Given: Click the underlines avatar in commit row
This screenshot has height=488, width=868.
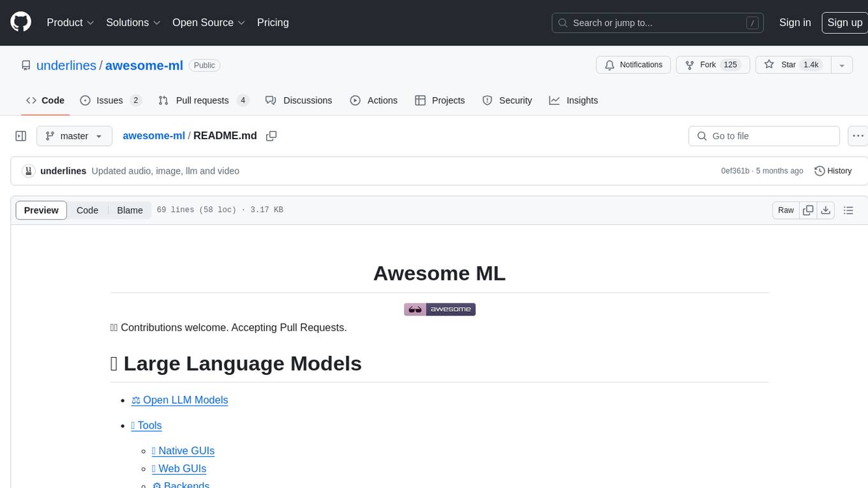Looking at the screenshot, I should point(28,171).
